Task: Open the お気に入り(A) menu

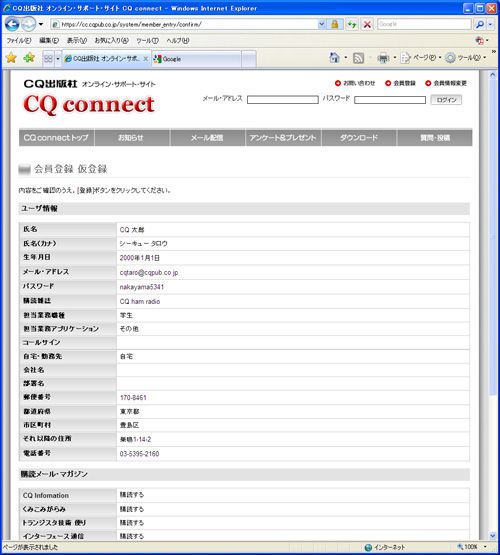Action: point(111,41)
